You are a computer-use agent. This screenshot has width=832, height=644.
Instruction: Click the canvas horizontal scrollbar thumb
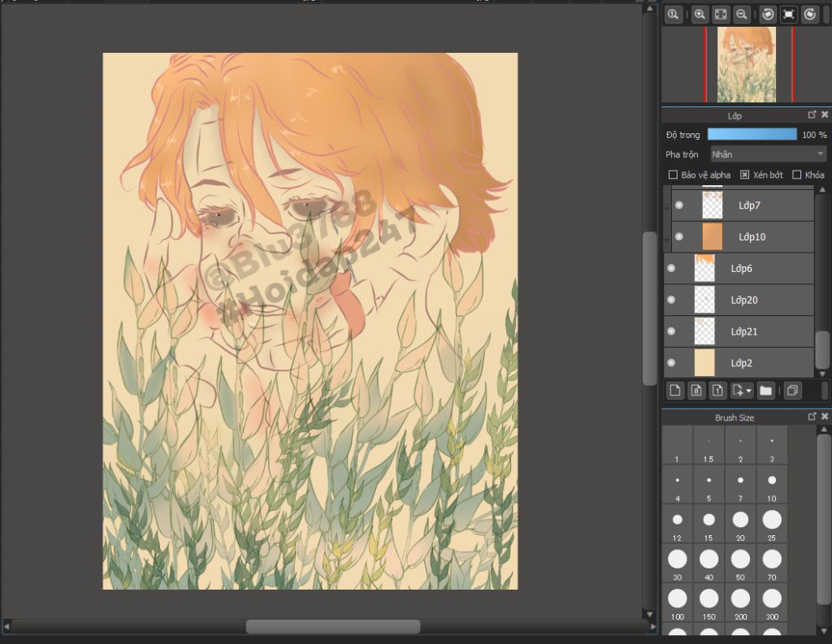click(x=332, y=626)
